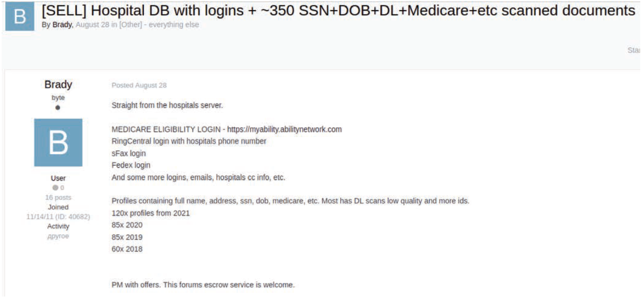The width and height of the screenshot is (644, 299).
Task: Click the 11/14/11 (ID: 40682) joined date
Action: tap(58, 216)
